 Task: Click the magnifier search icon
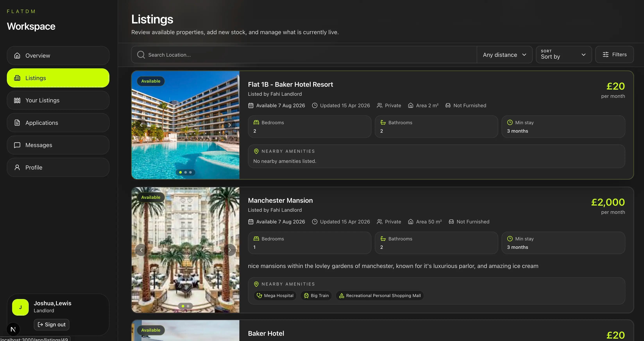tap(141, 55)
